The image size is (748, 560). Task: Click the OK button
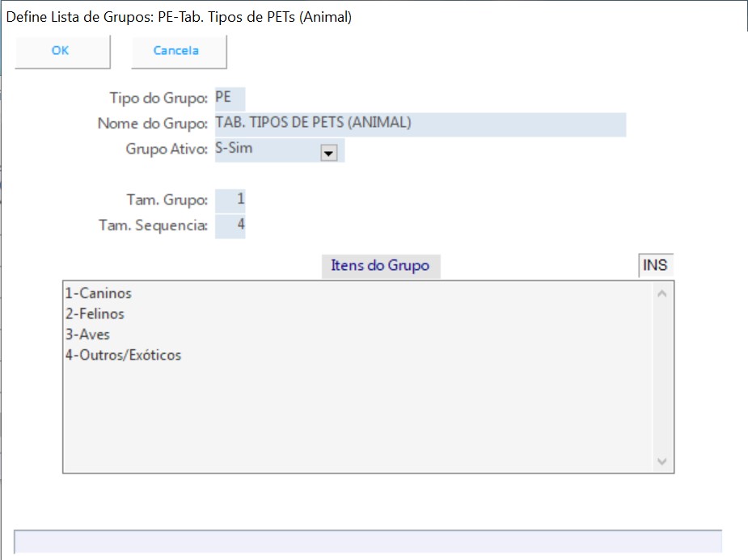pyautogui.click(x=61, y=51)
